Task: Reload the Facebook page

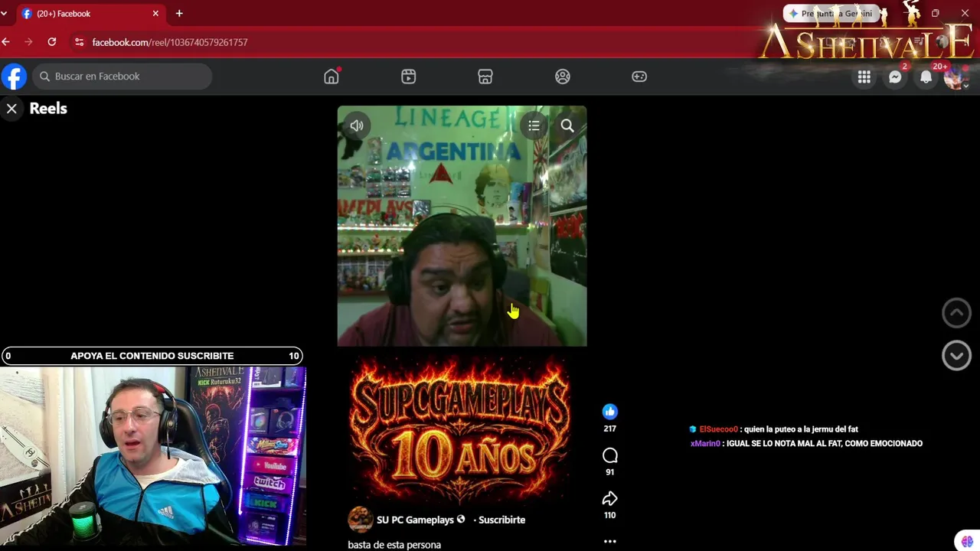Action: point(51,42)
